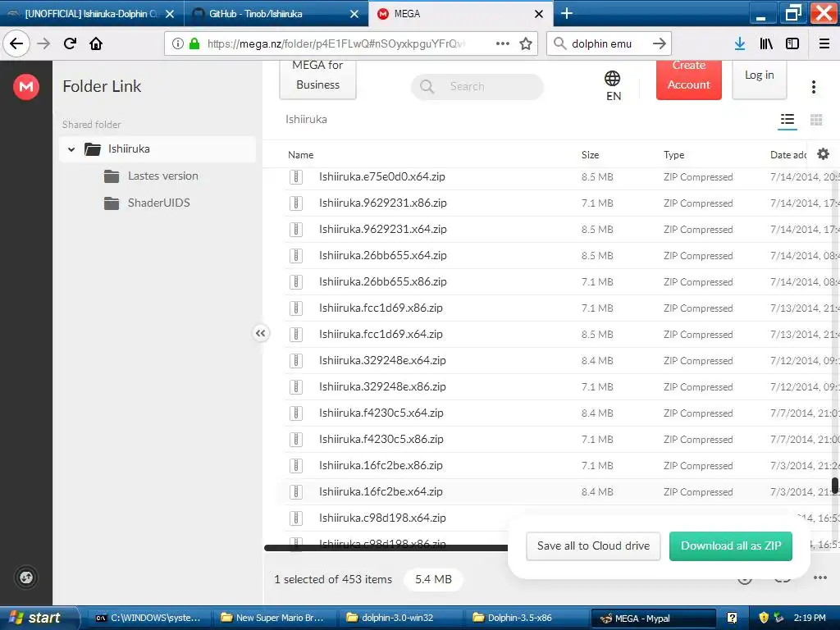Image resolution: width=840 pixels, height=630 pixels.
Task: Click the Create Account button
Action: [x=689, y=80]
